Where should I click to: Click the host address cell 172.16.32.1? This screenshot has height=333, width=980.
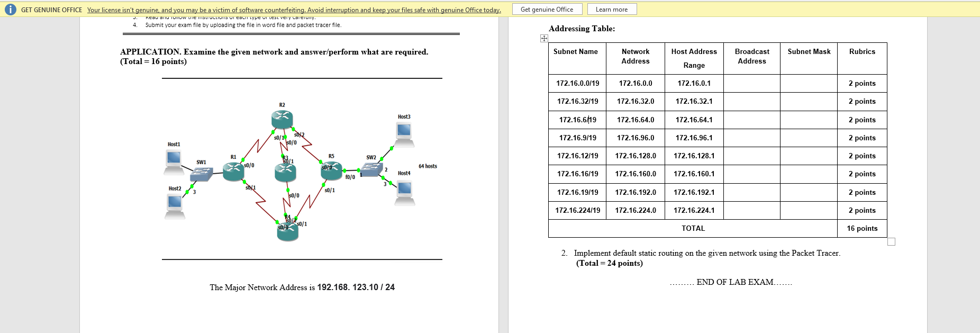point(694,102)
